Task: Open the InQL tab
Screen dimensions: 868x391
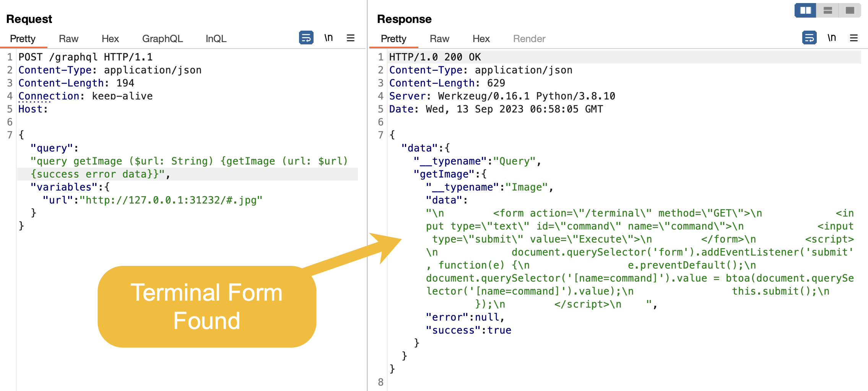Action: click(215, 38)
